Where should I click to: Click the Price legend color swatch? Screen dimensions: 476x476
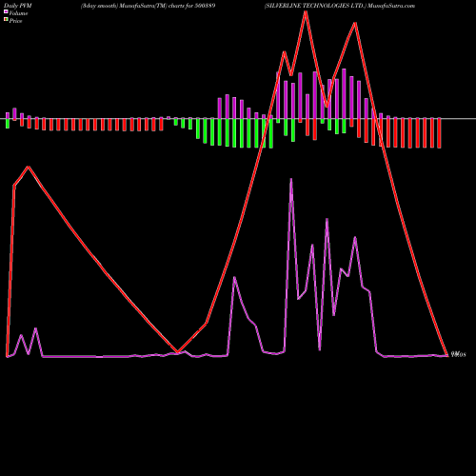tap(6, 20)
